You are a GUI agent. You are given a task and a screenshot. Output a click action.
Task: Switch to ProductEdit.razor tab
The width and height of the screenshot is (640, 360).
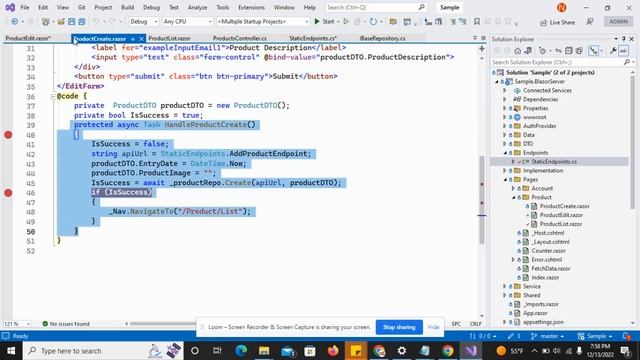pyautogui.click(x=28, y=38)
